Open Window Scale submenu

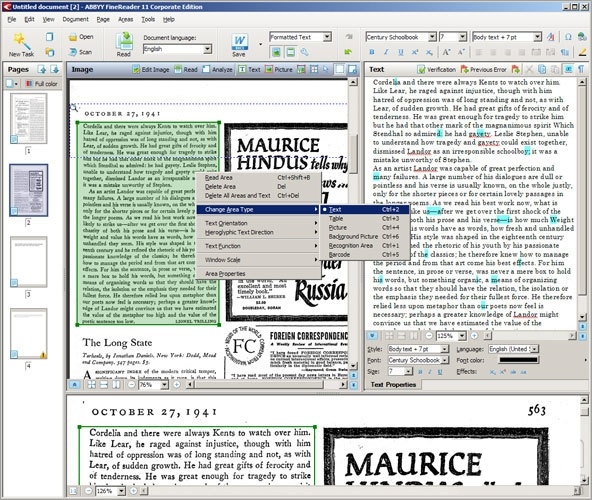(x=258, y=260)
